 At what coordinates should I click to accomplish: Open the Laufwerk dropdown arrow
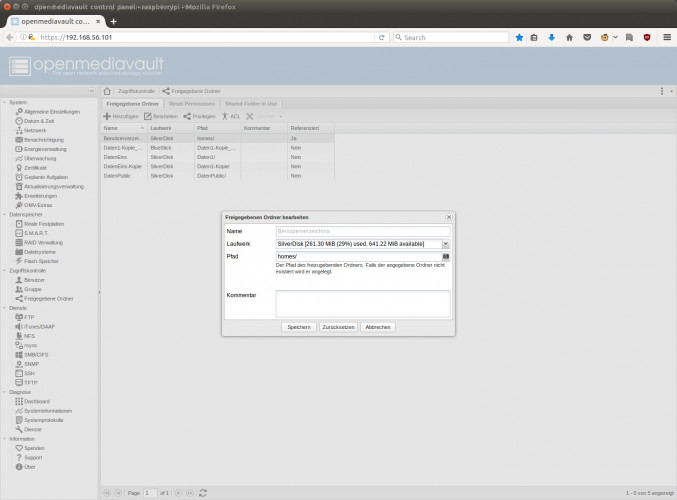click(x=446, y=244)
